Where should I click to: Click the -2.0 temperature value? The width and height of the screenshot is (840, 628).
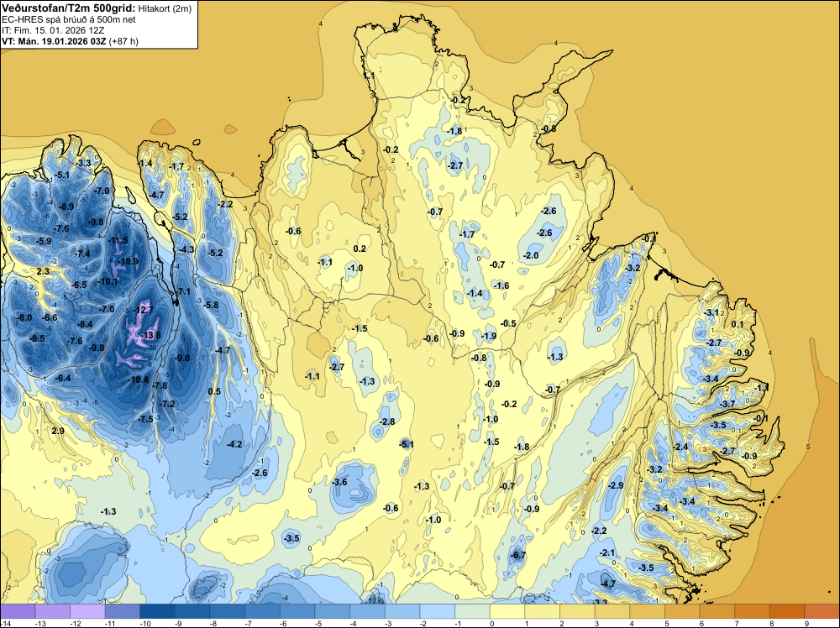(531, 255)
